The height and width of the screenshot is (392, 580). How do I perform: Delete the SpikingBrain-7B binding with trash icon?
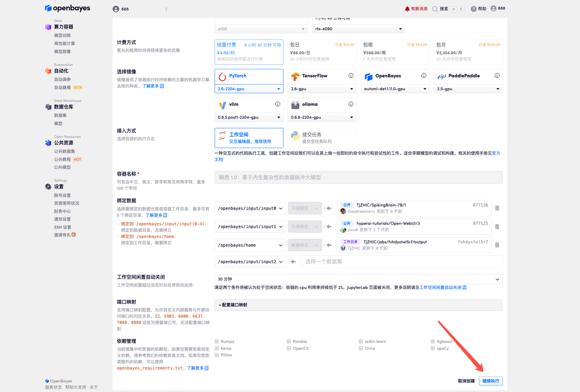(497, 208)
